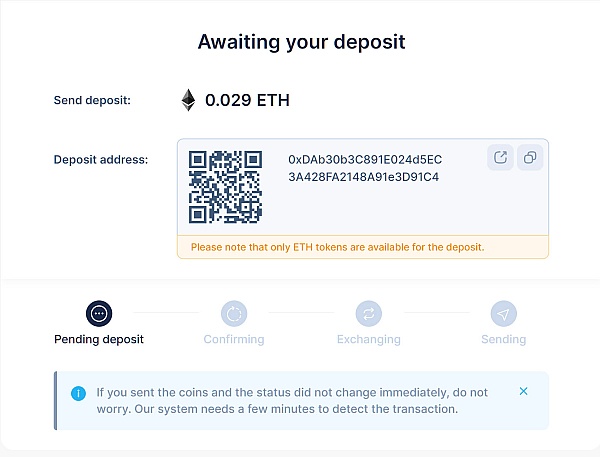The image size is (600, 457).
Task: Click the blue info icon in notice
Action: tap(78, 393)
